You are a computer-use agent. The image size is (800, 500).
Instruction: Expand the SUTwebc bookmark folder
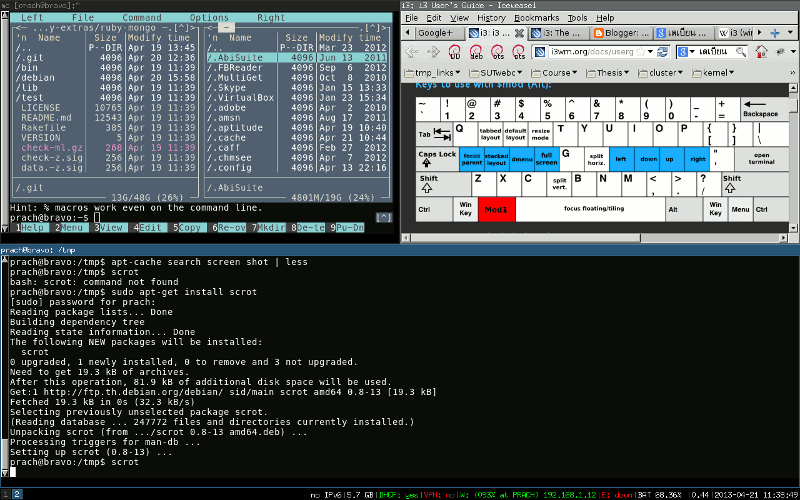click(496, 73)
